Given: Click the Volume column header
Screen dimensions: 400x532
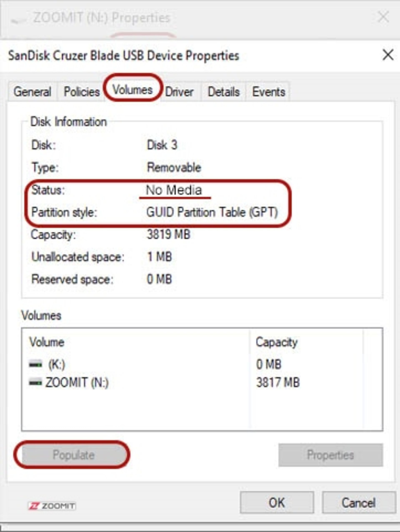Looking at the screenshot, I should [47, 342].
